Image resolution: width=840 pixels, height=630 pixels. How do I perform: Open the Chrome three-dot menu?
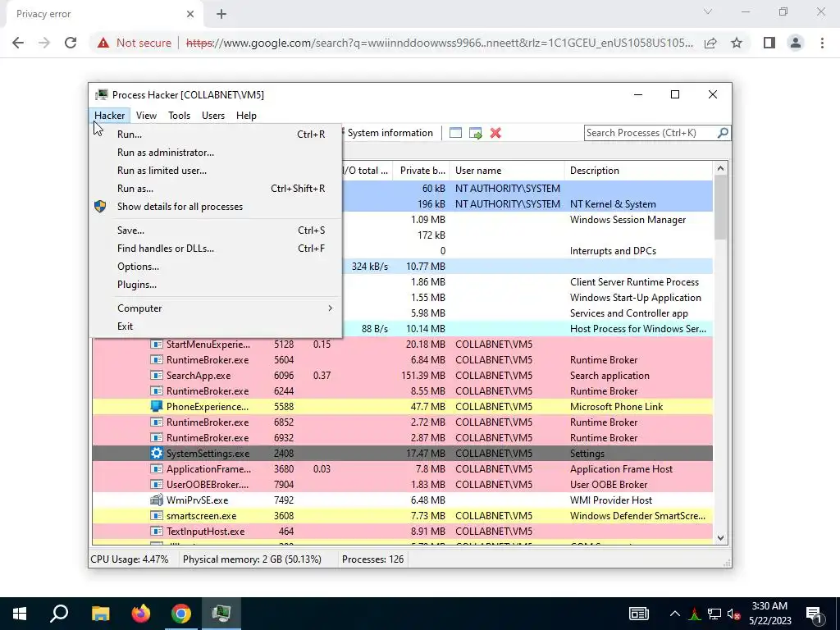coord(822,43)
